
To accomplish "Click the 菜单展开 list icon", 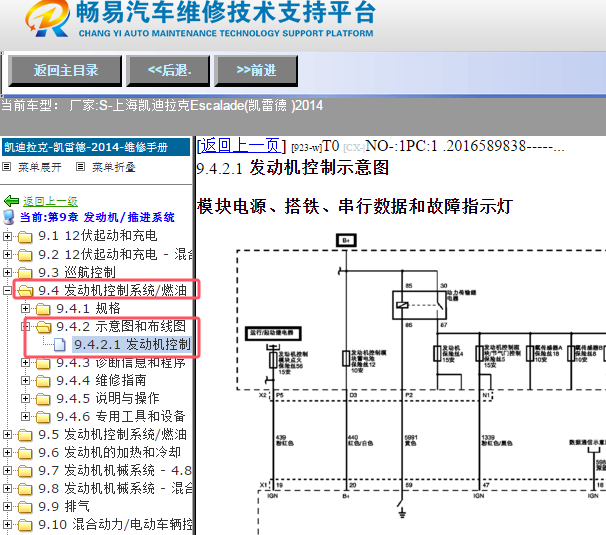I will pos(6,167).
